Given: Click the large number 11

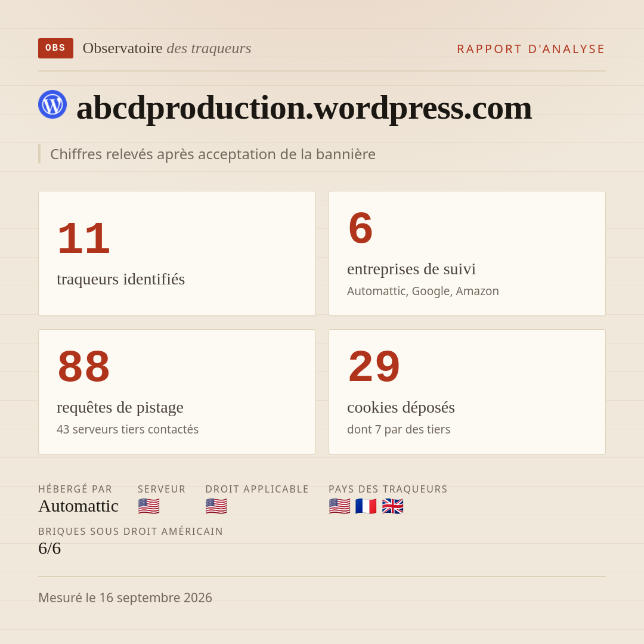Looking at the screenshot, I should click(84, 238).
